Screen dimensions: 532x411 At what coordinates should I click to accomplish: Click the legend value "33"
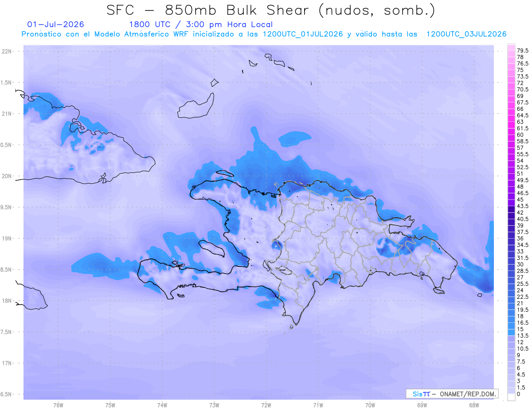tap(520, 251)
